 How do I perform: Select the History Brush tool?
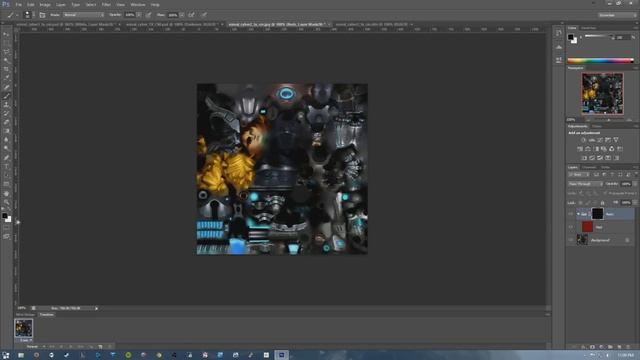pos(6,113)
